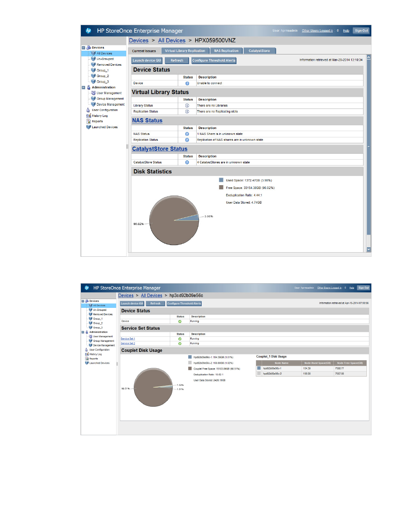The image size is (400, 532).
Task: Click the Free Space legend color swatch
Action: [x=221, y=188]
